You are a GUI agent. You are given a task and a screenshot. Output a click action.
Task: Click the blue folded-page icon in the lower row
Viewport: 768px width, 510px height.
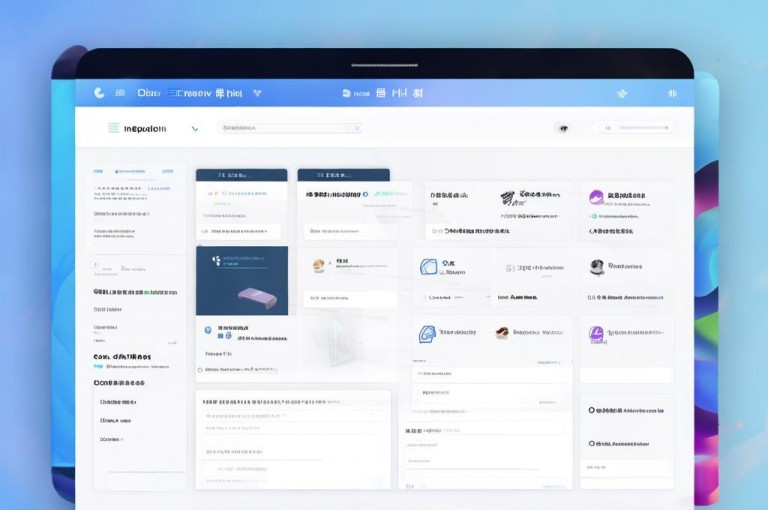click(x=427, y=334)
